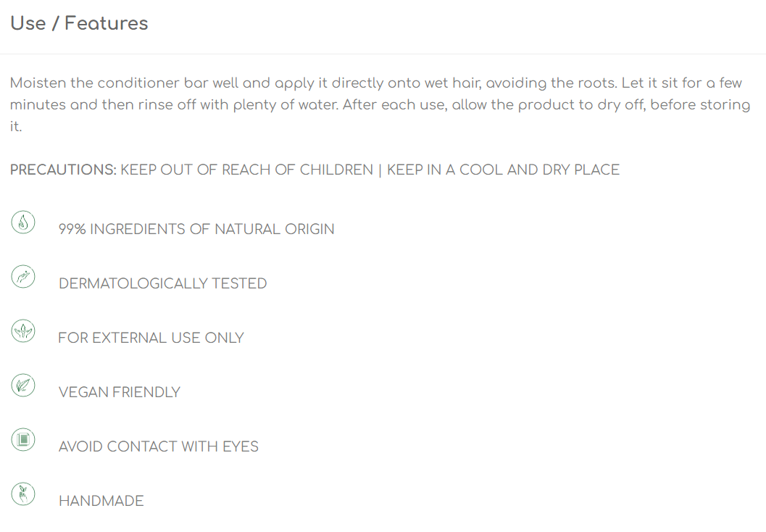This screenshot has width=766, height=532.
Task: Click the droplet icon beside 99% natural ingredients
Action: pos(23,223)
